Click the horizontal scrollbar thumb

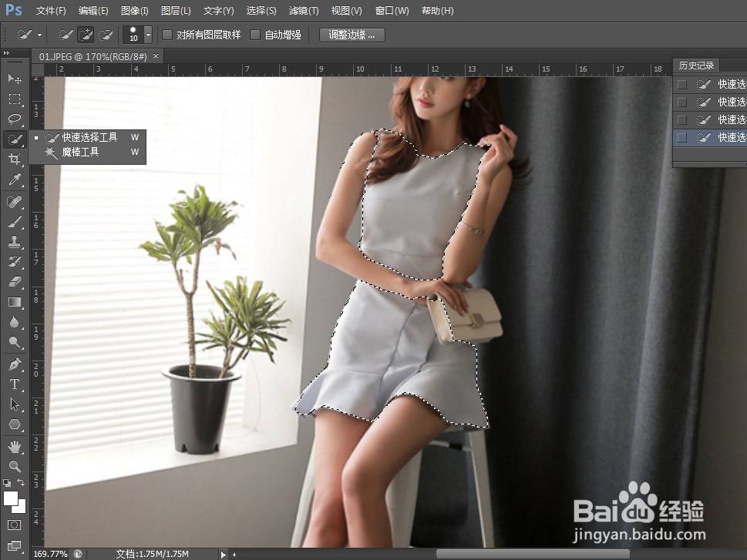pyautogui.click(x=533, y=555)
